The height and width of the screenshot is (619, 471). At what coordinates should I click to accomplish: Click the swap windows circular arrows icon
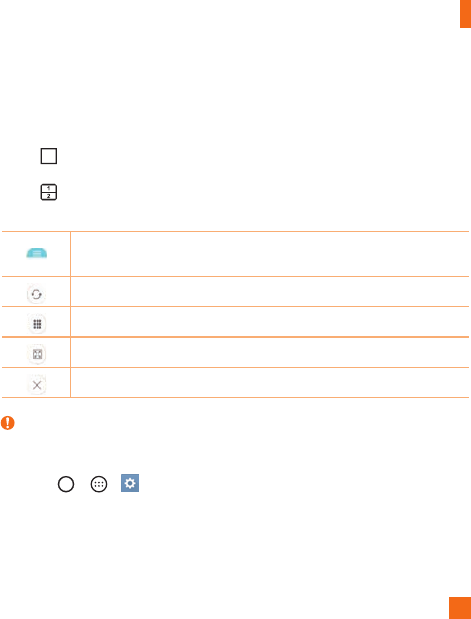click(x=37, y=294)
